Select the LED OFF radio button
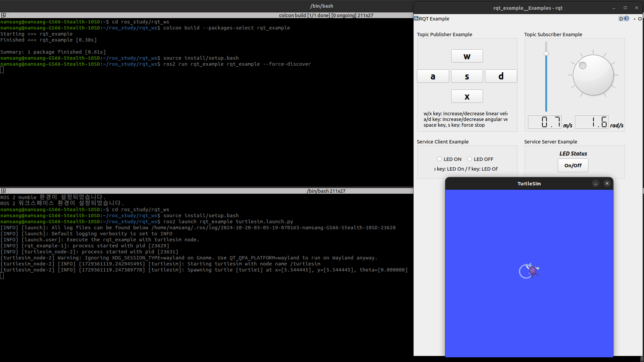This screenshot has width=644, height=362. pyautogui.click(x=470, y=159)
